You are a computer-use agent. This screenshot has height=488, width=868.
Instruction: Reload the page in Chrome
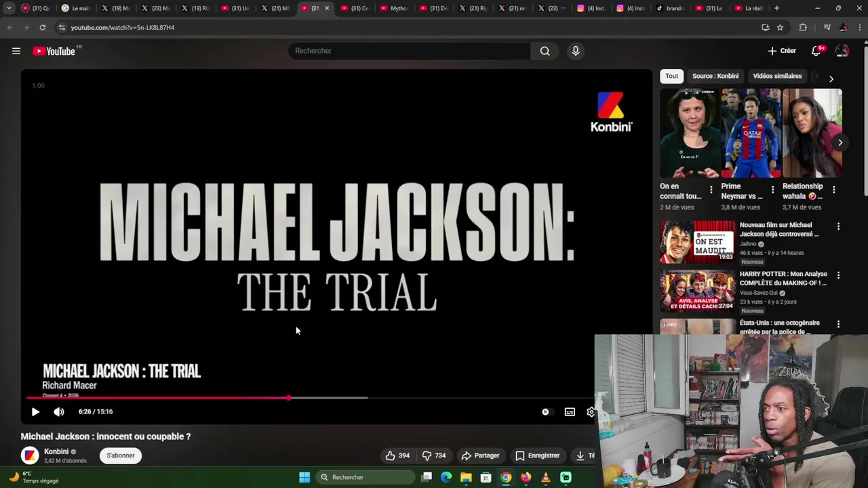(x=42, y=27)
